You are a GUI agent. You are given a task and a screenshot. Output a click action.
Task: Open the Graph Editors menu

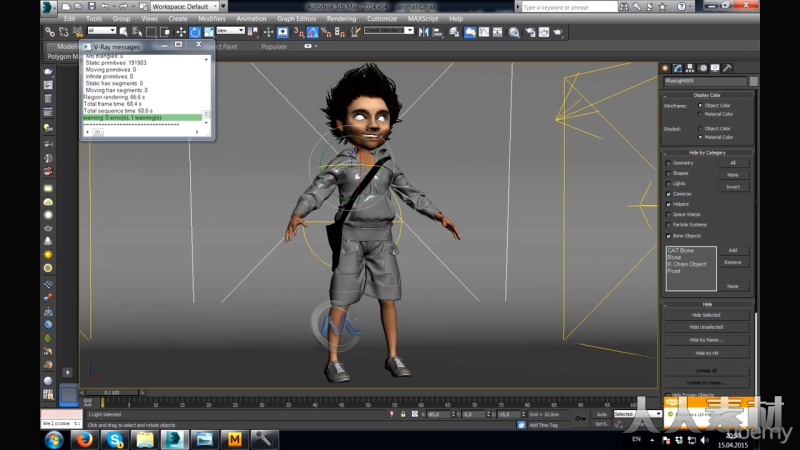pyautogui.click(x=296, y=18)
